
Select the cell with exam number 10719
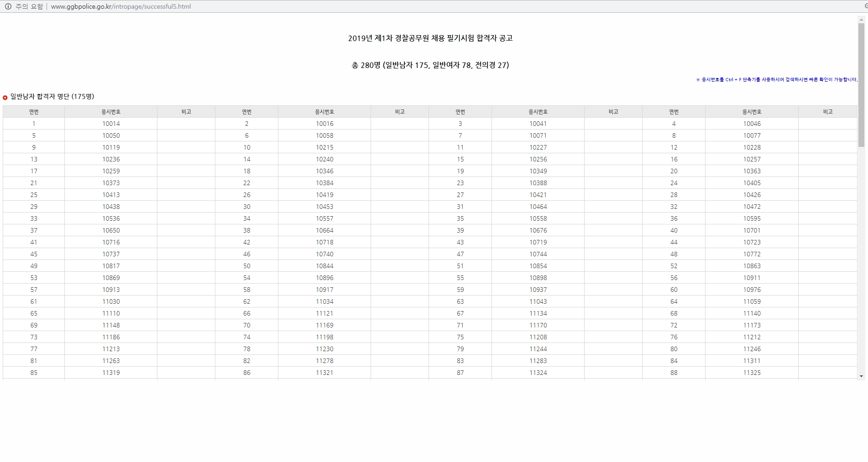538,242
